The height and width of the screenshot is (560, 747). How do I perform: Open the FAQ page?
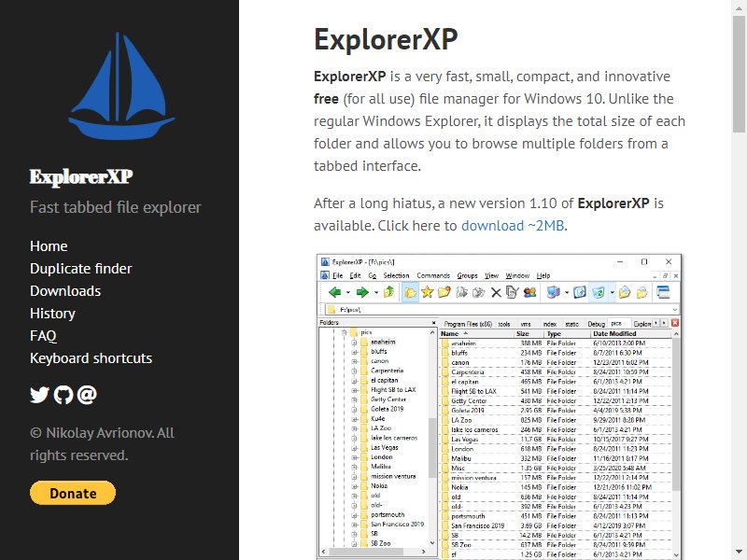(x=43, y=336)
